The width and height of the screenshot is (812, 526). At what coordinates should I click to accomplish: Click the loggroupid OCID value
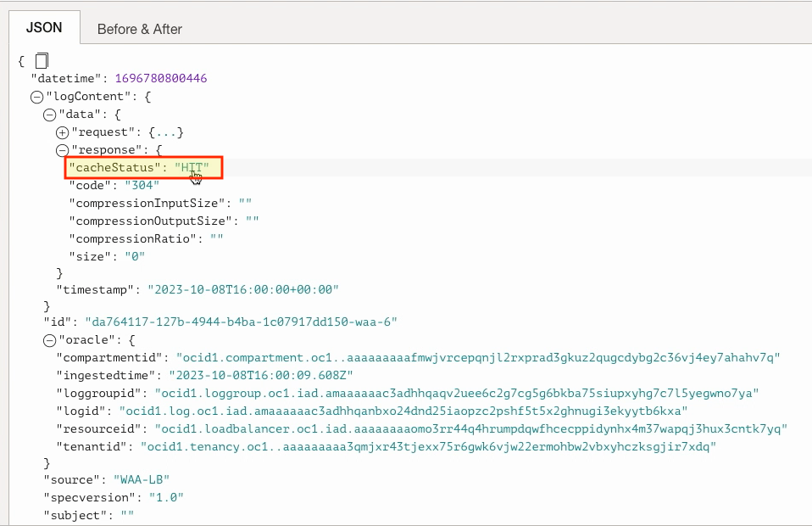pos(457,394)
